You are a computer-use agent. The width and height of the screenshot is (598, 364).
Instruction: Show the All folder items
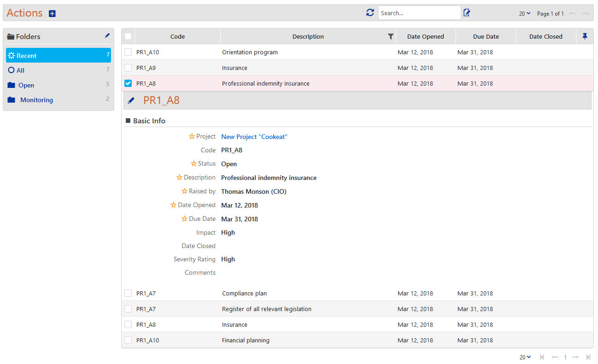(x=20, y=70)
